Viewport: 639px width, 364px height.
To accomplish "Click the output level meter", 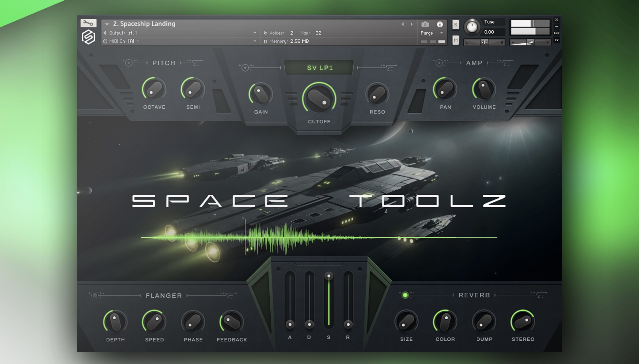I will [x=530, y=27].
